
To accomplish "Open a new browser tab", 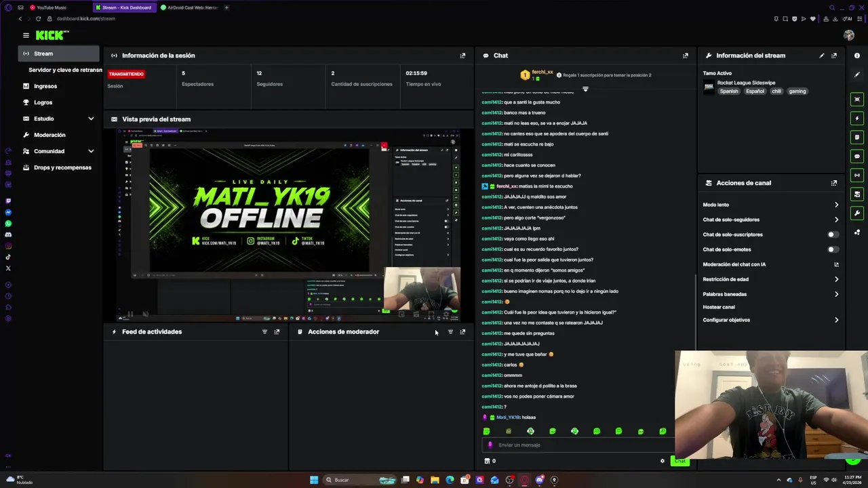I will coord(226,7).
